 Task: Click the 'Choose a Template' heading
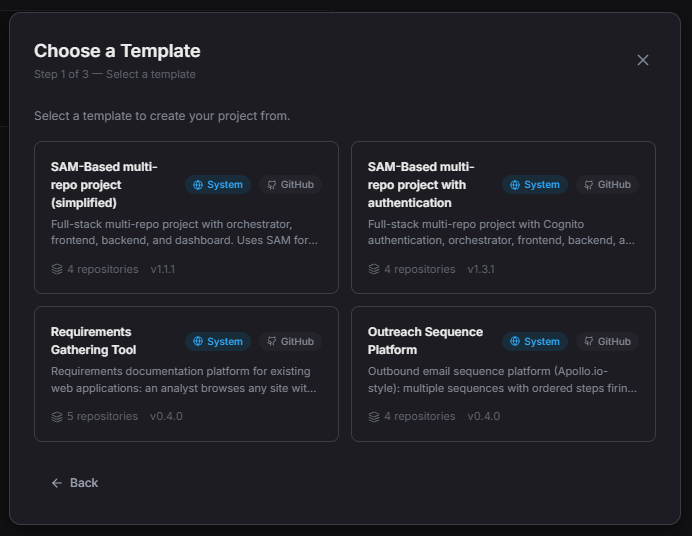tap(117, 51)
